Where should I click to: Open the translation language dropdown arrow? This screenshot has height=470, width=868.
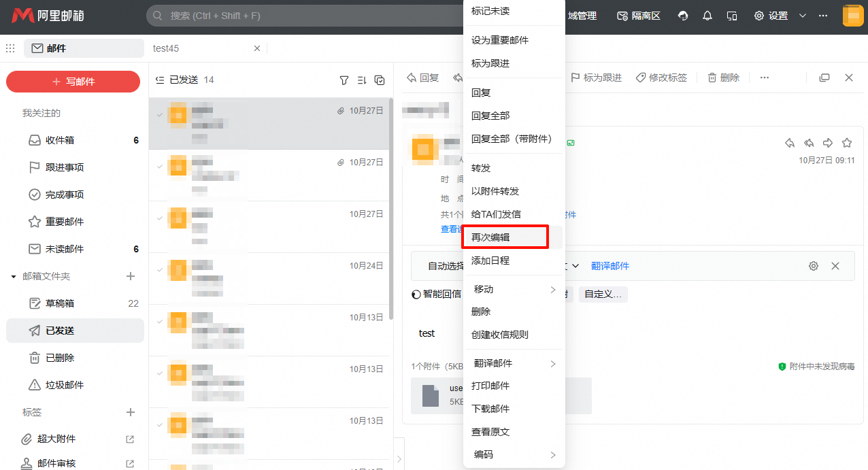[x=575, y=266]
